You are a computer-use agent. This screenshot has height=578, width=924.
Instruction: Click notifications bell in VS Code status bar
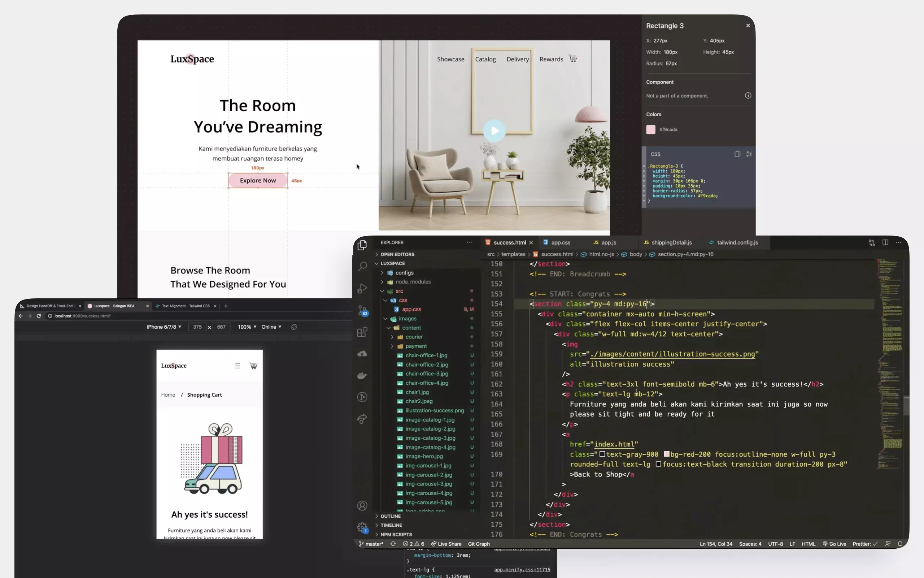point(900,544)
